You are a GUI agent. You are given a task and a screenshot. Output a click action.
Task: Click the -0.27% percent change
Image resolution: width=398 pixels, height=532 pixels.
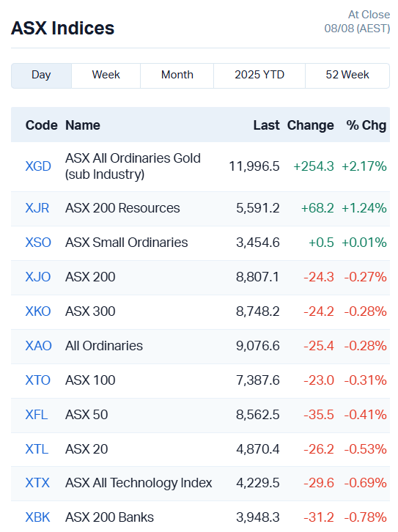[x=366, y=277]
